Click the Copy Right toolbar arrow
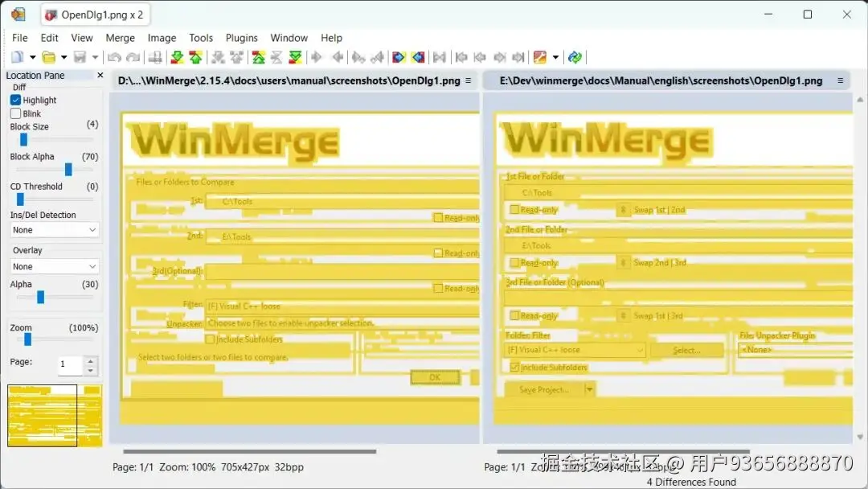Image resolution: width=868 pixels, height=489 pixels. (x=316, y=57)
